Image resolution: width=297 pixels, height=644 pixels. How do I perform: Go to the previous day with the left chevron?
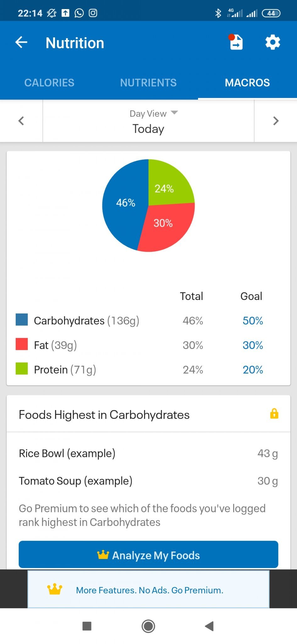[21, 121]
